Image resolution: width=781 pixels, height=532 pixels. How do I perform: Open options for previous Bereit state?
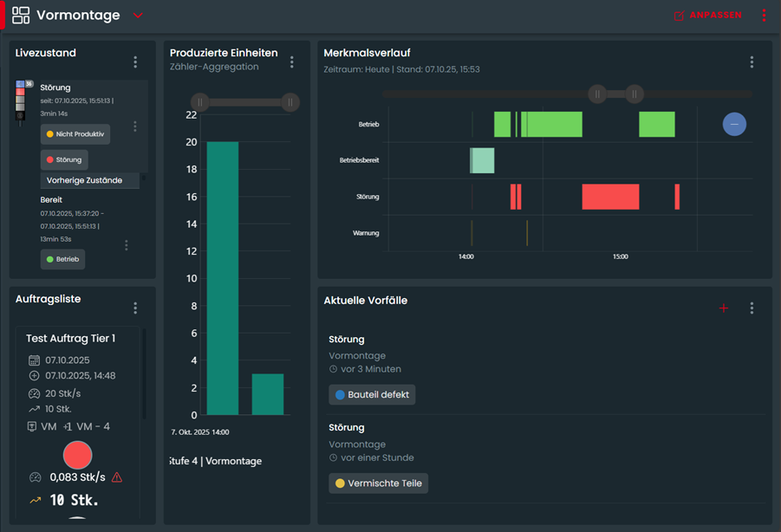127,245
